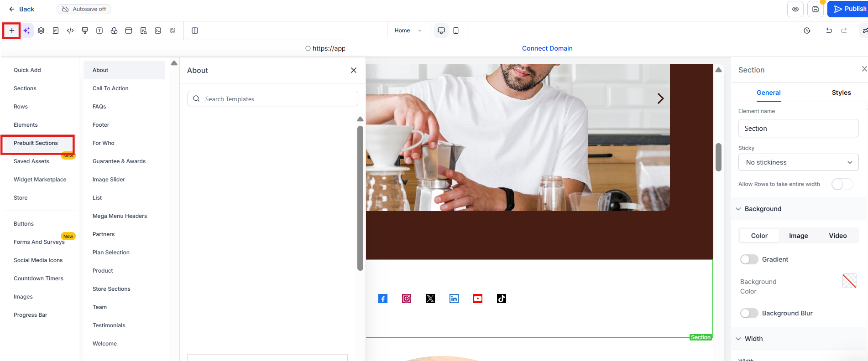Image resolution: width=868 pixels, height=361 pixels.
Task: Turn on Background Blur switch
Action: point(749,313)
